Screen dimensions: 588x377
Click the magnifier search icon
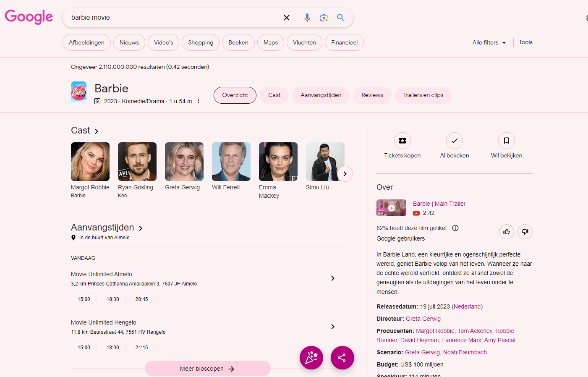tap(341, 18)
